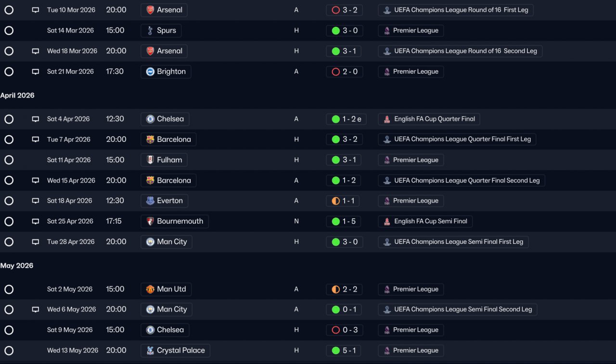Click the Crystal Palace club badge
The image size is (616, 364).
(x=150, y=351)
